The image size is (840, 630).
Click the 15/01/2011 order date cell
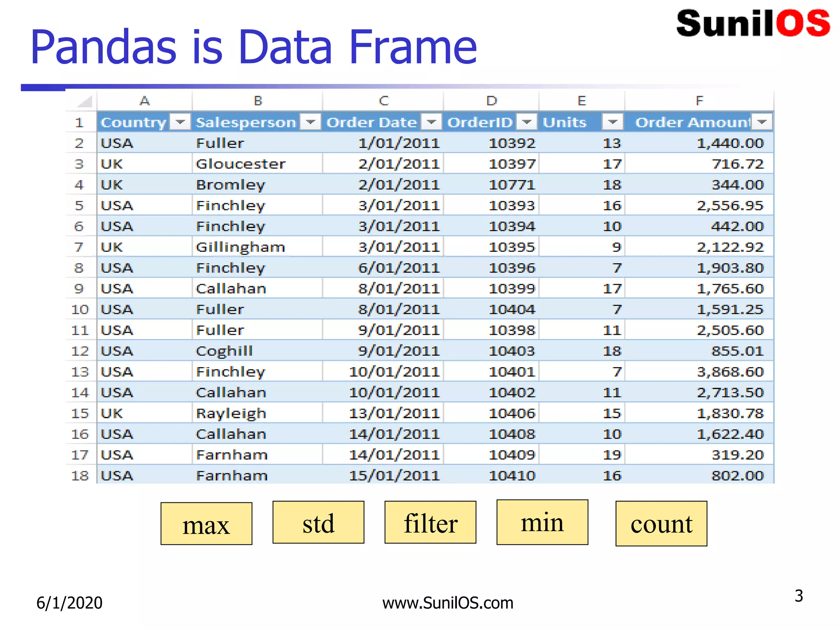tap(383, 475)
